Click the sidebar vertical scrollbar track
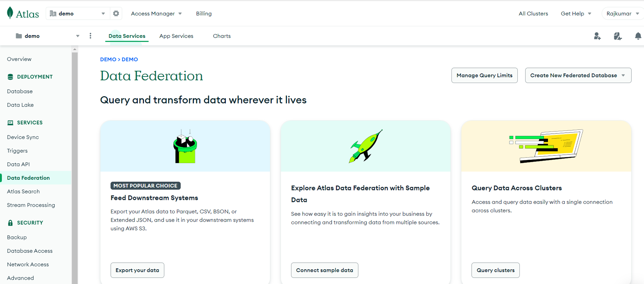 75,167
